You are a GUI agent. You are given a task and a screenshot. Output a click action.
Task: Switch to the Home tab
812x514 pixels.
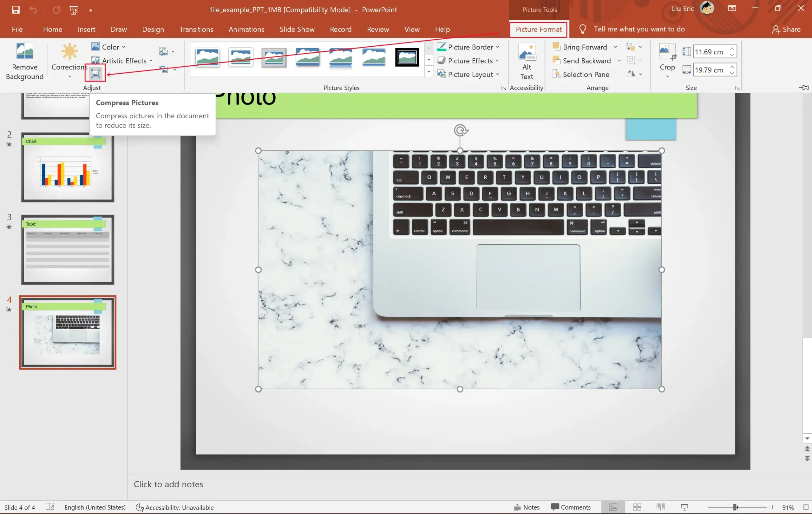pyautogui.click(x=52, y=29)
